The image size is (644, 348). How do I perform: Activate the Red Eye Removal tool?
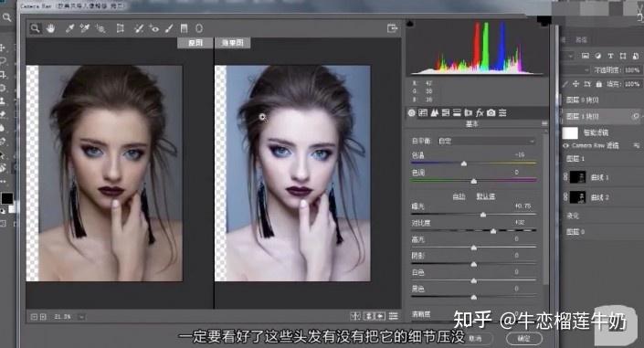154,28
